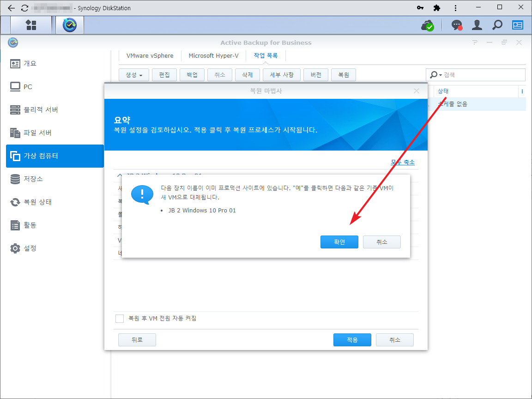This screenshot has height=399, width=532.
Task: Click the 취소 toolbar button
Action: [x=220, y=75]
